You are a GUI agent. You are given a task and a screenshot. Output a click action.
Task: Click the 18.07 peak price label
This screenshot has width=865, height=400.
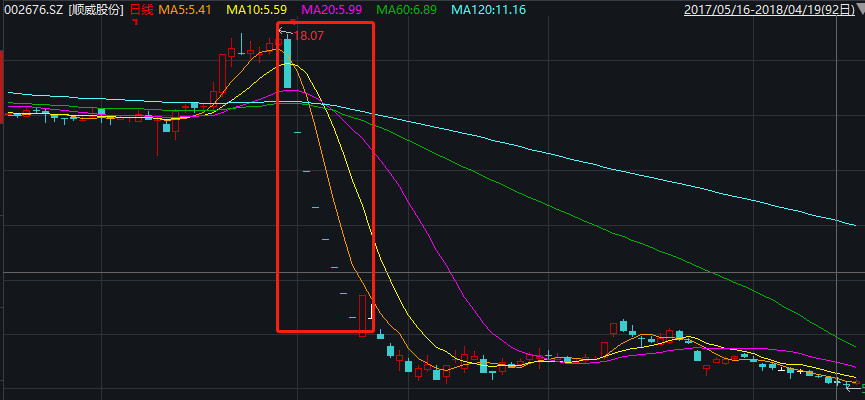point(308,35)
